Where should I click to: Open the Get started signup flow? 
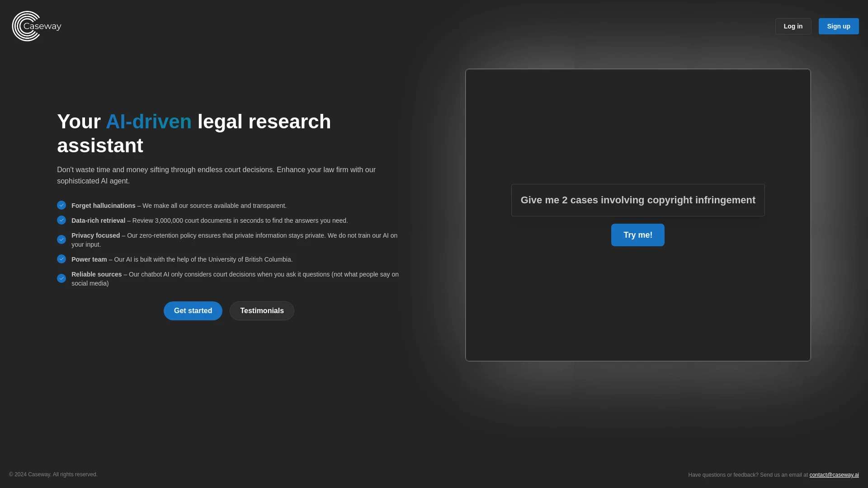point(193,310)
